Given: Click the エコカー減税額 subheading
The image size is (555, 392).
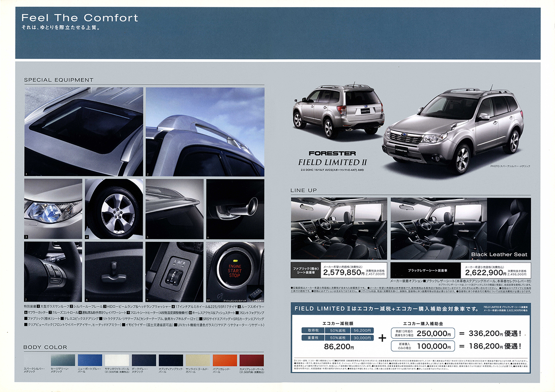Looking at the screenshot, I should (x=337, y=323).
